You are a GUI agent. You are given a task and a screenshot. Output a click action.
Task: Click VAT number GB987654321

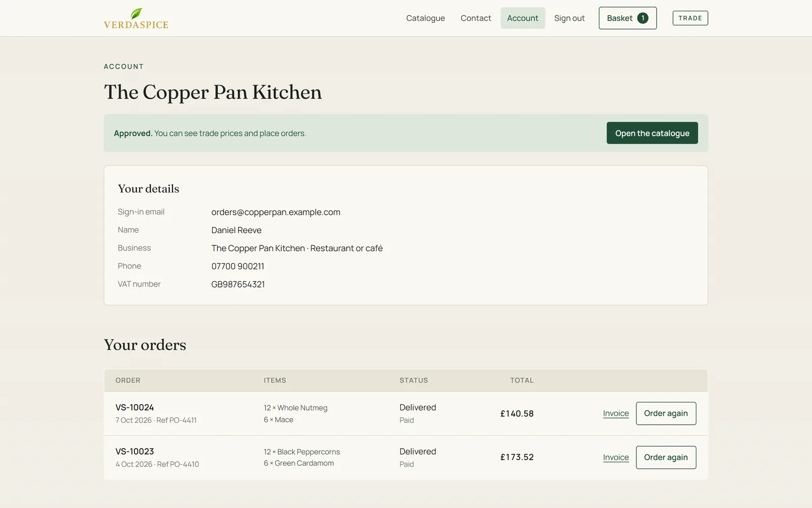click(238, 284)
